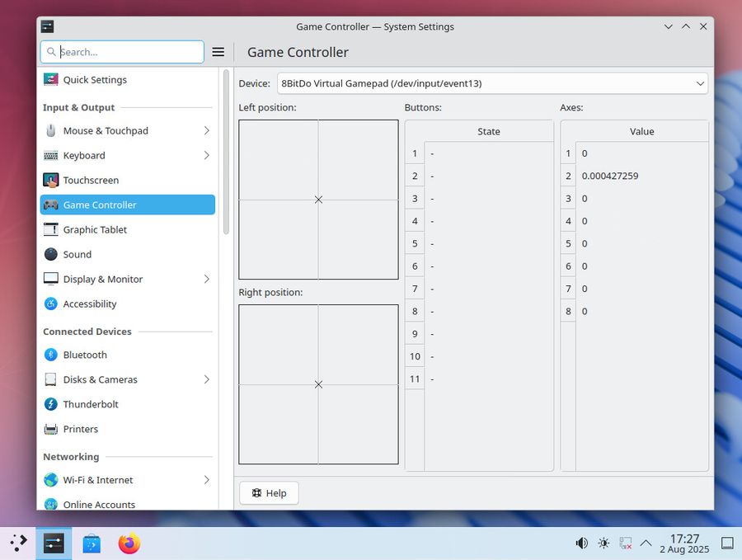Launch Firefox from the taskbar

pyautogui.click(x=129, y=544)
